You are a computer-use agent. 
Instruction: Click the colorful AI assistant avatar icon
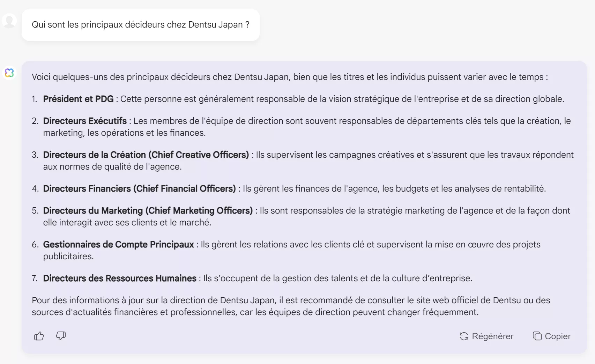tap(10, 73)
